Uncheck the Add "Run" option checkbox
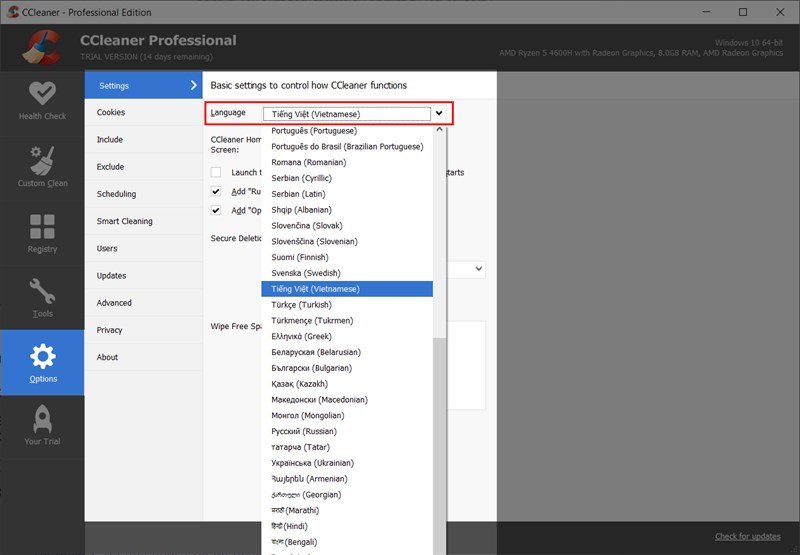 pos(216,191)
